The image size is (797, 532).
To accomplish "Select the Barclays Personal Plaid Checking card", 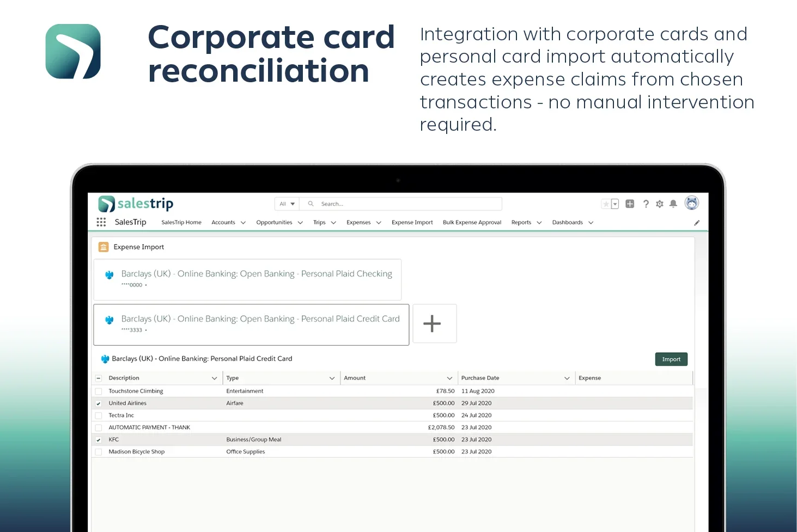I will pyautogui.click(x=247, y=279).
